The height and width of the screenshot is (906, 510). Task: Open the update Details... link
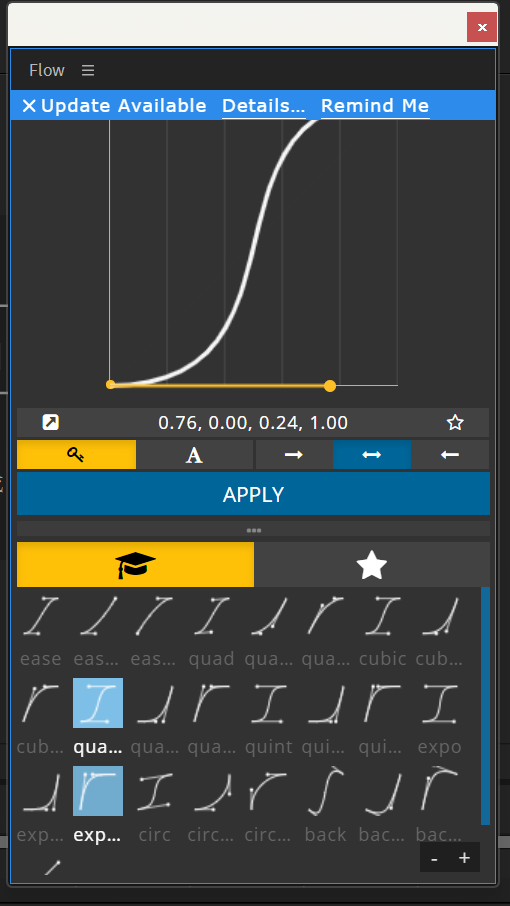[263, 106]
